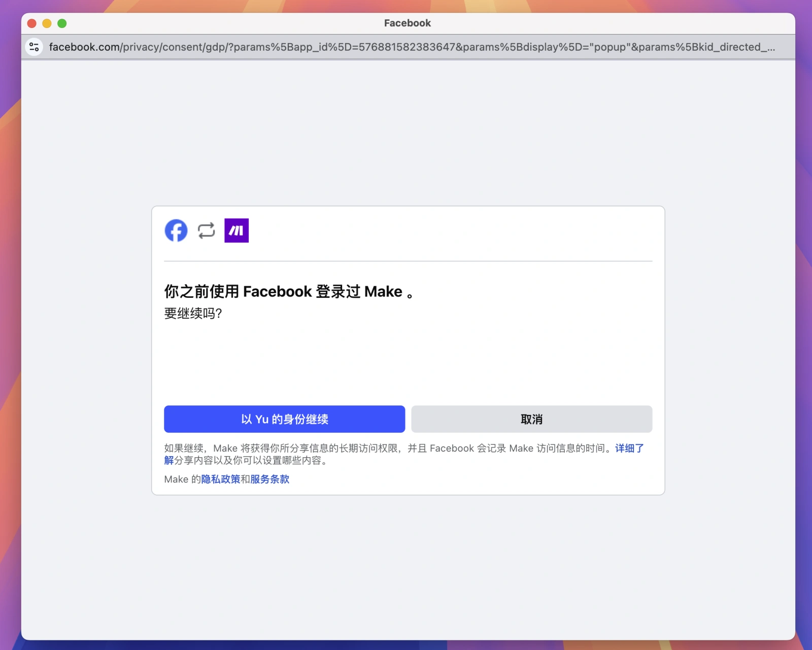Click the 'Make 的' label text

coord(182,479)
